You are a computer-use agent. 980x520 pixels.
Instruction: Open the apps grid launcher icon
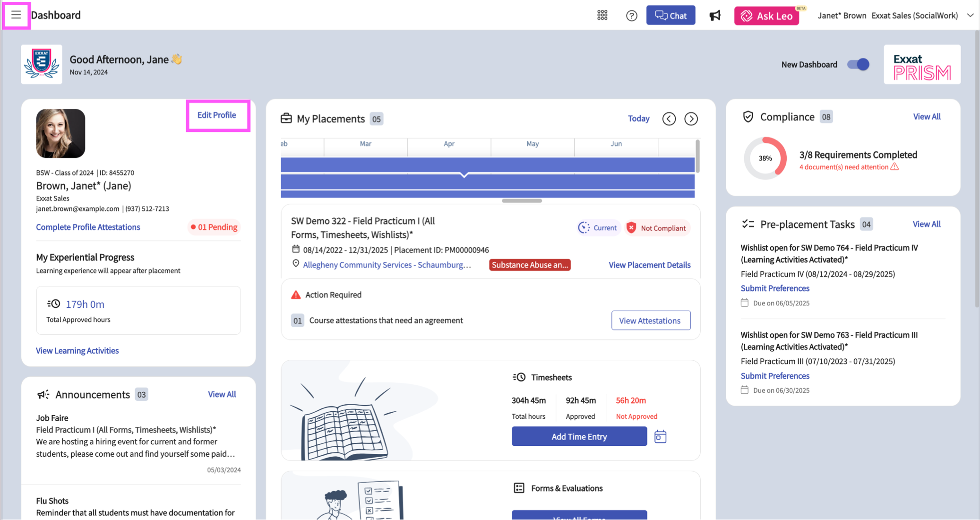tap(602, 16)
